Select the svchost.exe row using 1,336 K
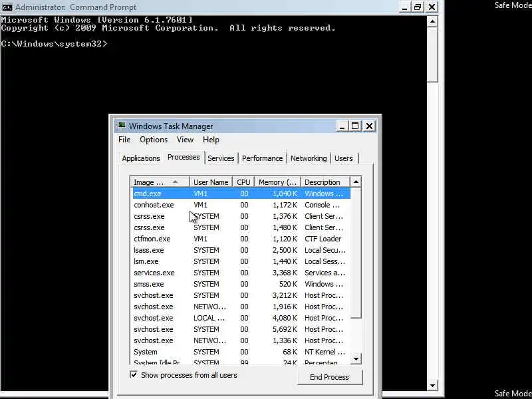 241,340
